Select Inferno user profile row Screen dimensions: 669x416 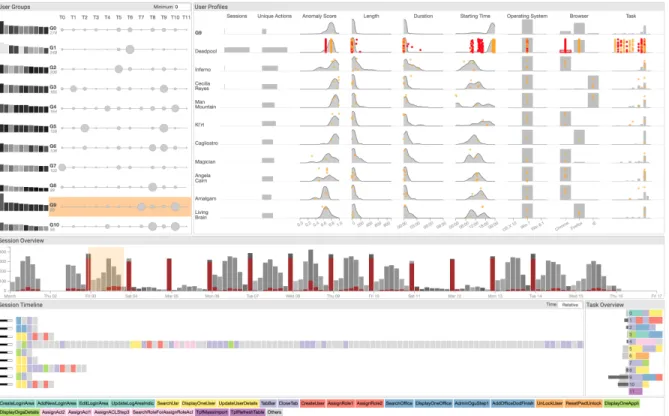click(423, 64)
